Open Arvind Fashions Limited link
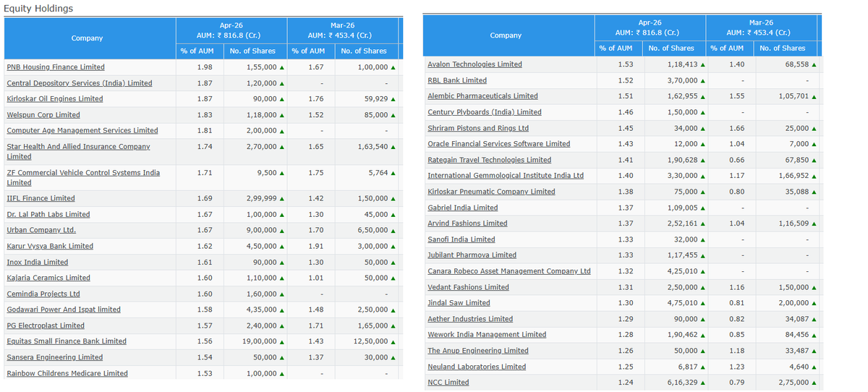This screenshot has height=392, width=868. [x=467, y=223]
